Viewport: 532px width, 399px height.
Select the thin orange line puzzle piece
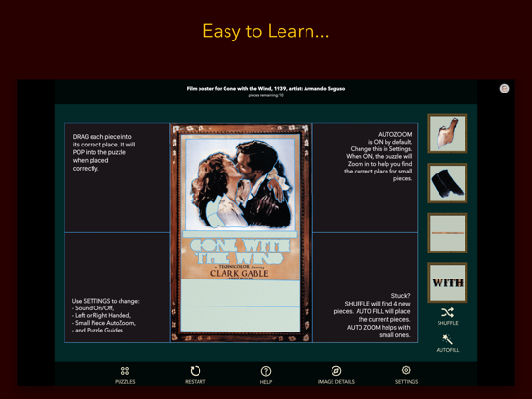447,233
